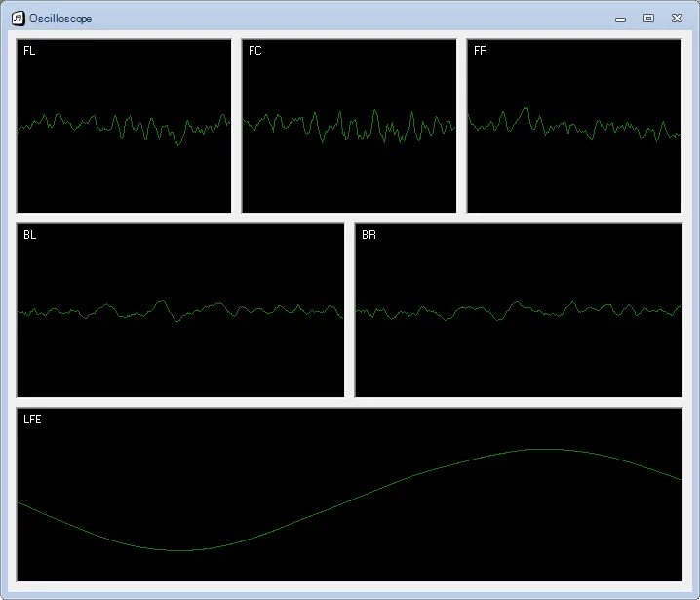This screenshot has width=700, height=600.
Task: Click the Oscilloscope music note app icon
Action: [x=18, y=19]
